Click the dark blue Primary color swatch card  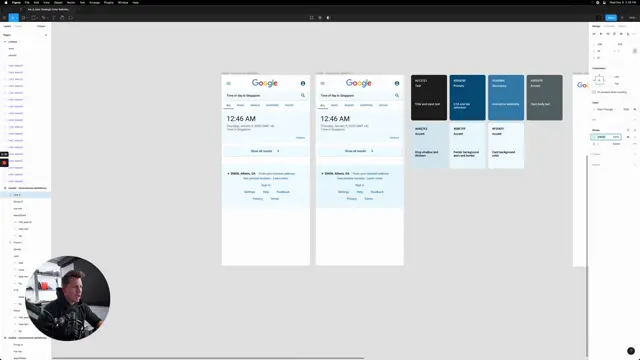(x=467, y=98)
